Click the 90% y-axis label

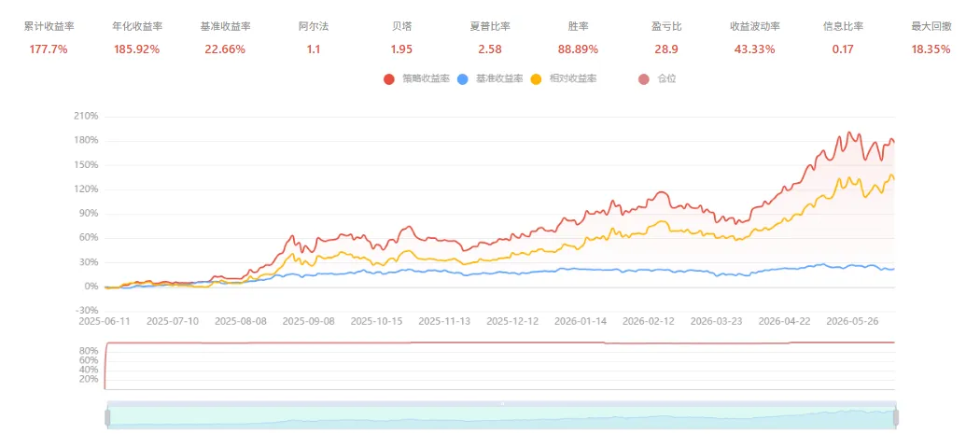click(x=90, y=214)
